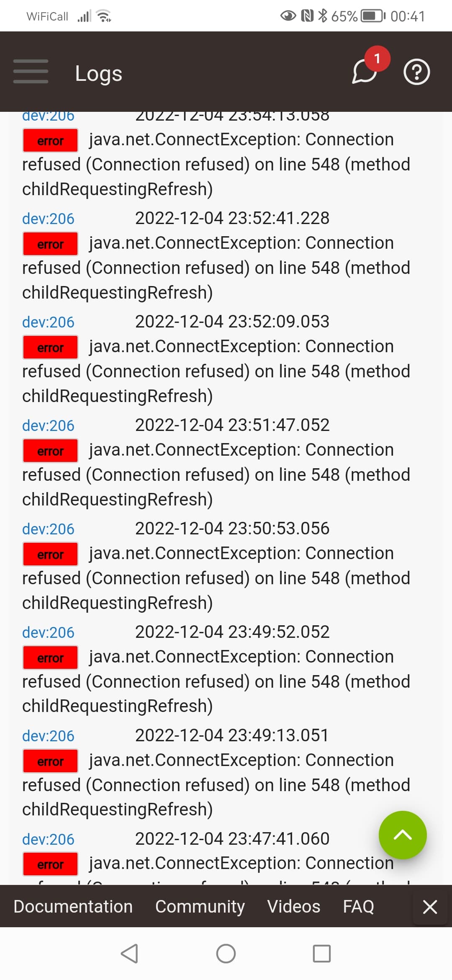452x980 pixels.
Task: Open the hamburger navigation menu
Action: [x=31, y=71]
